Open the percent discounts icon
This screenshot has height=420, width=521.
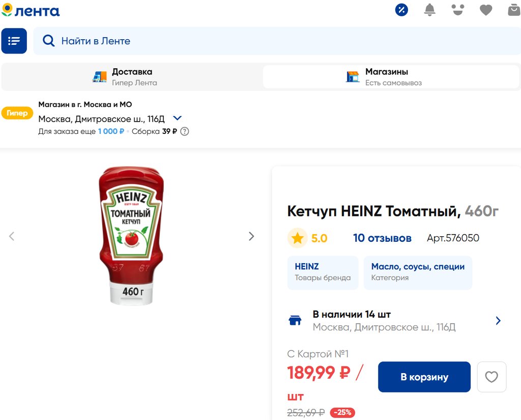(401, 10)
